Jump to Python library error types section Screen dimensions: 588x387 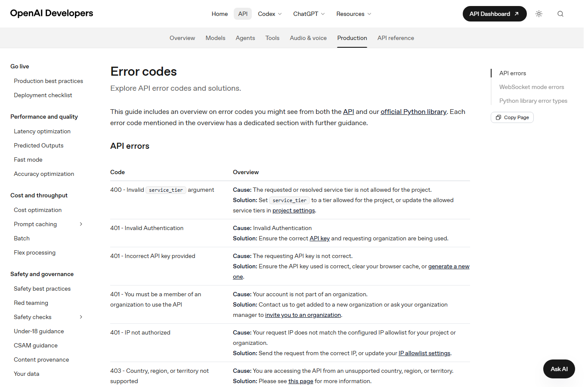coord(533,101)
